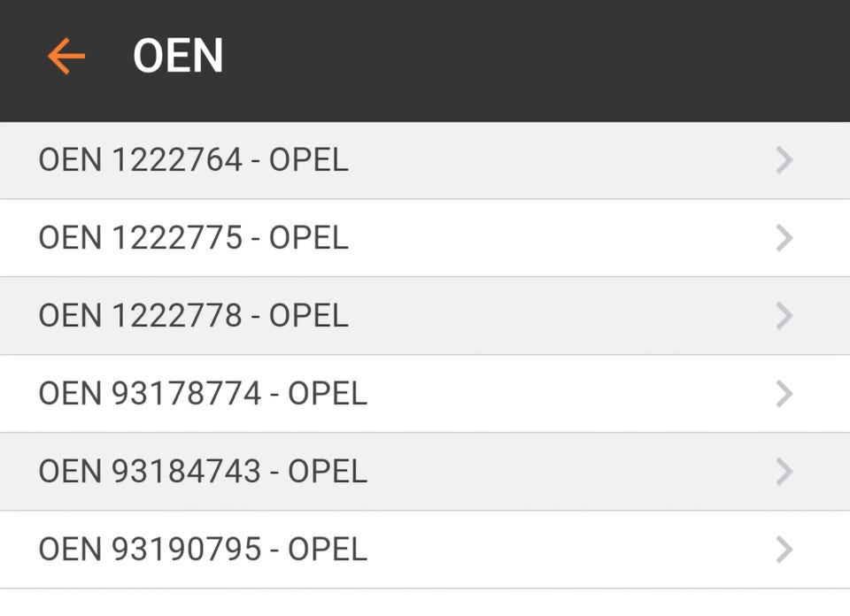The image size is (850, 616).
Task: Tap OPEL text beside number 1222775
Action: click(308, 238)
